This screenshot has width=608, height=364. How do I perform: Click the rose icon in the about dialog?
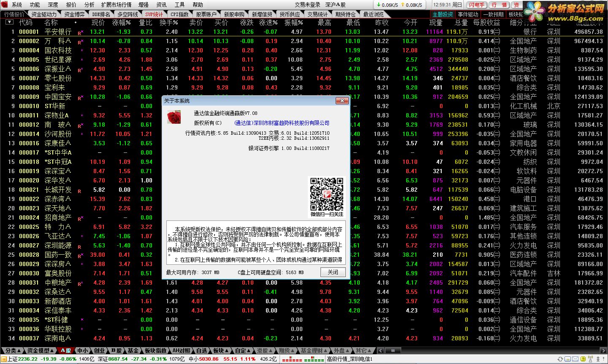174,117
